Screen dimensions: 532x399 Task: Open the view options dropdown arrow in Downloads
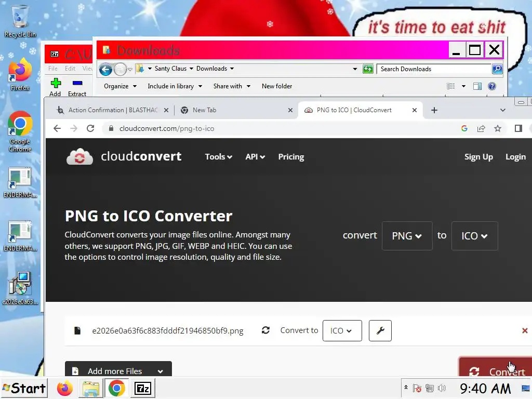[x=464, y=86]
